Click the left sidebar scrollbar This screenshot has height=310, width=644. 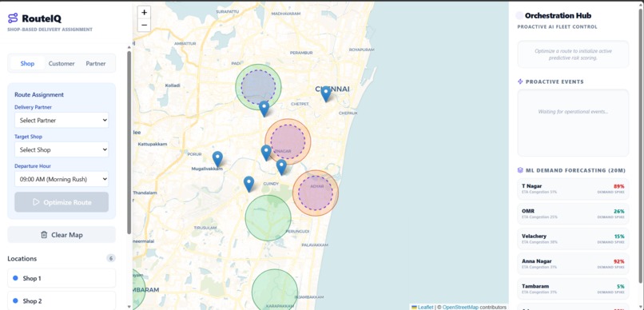[x=129, y=141]
